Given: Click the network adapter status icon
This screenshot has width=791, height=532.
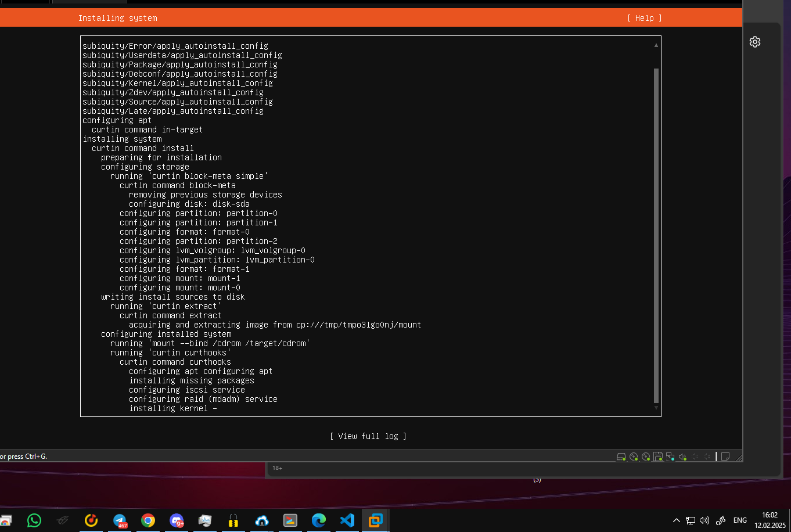Looking at the screenshot, I should pyautogui.click(x=670, y=456).
